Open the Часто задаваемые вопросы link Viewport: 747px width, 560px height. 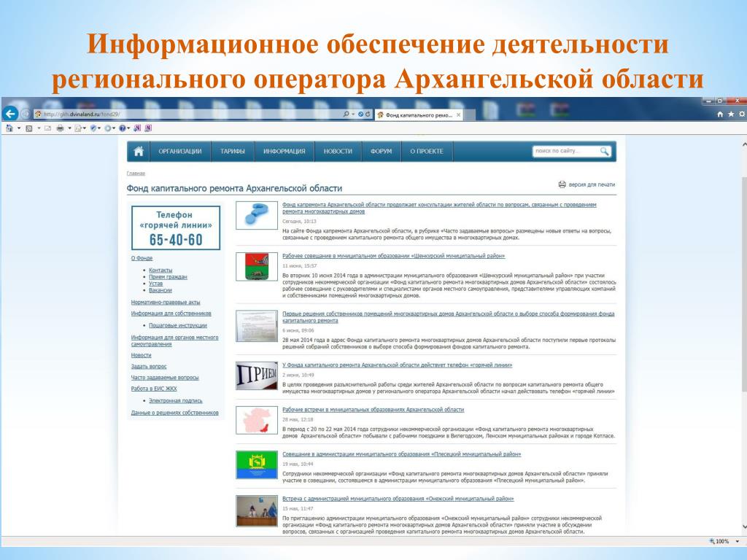tap(165, 377)
